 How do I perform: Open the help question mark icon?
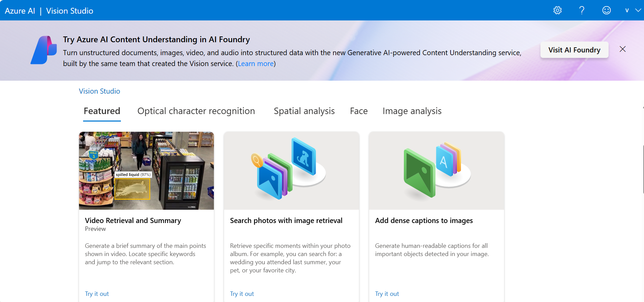pos(582,10)
